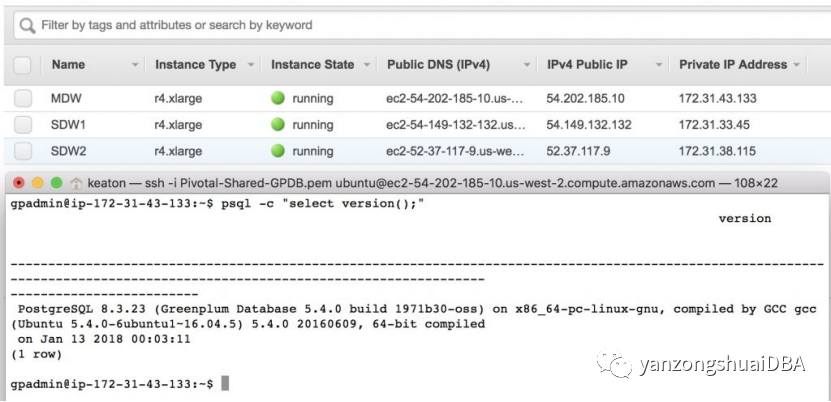Open the Public DNS (IPv4) column dropdown arrow
Image resolution: width=831 pixels, height=402 pixels.
point(527,66)
